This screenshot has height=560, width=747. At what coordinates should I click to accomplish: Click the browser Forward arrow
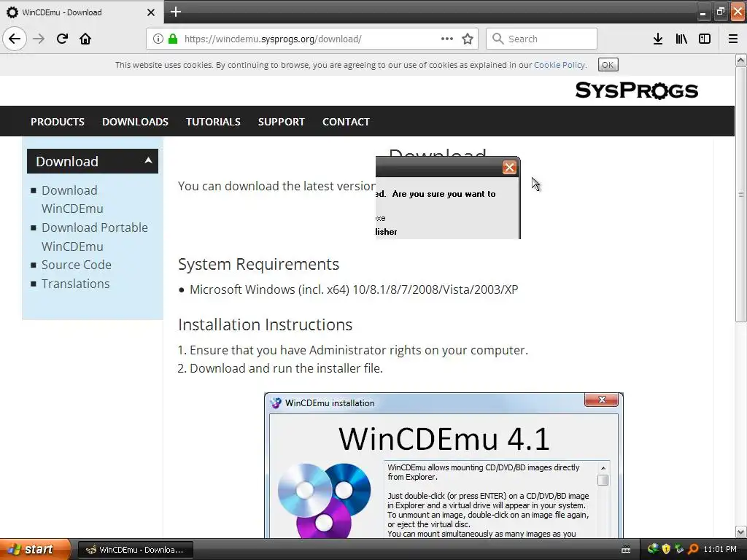[39, 39]
